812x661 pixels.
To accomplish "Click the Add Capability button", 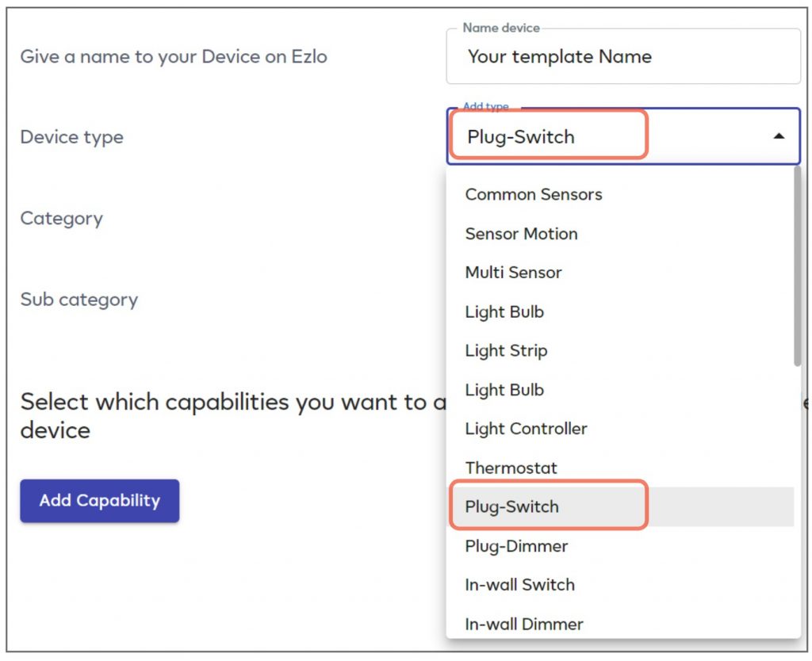I will 99,501.
